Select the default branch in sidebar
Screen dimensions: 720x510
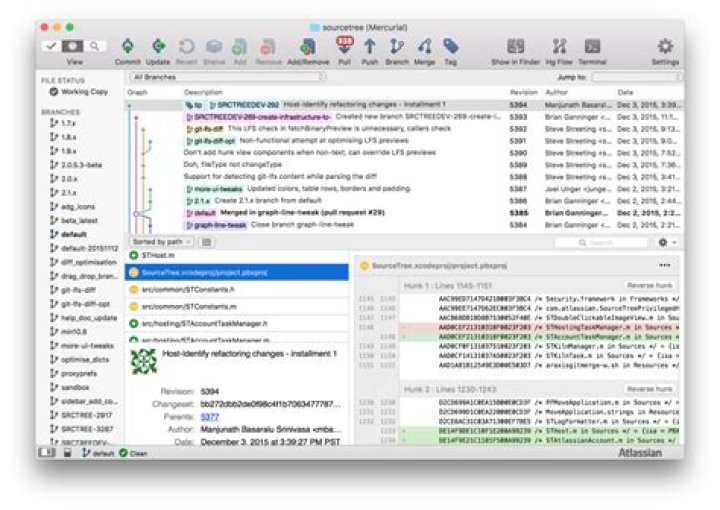tap(73, 235)
